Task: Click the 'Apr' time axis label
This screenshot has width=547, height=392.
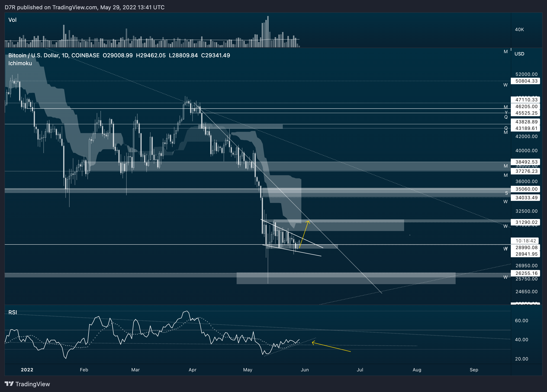Action: [193, 370]
